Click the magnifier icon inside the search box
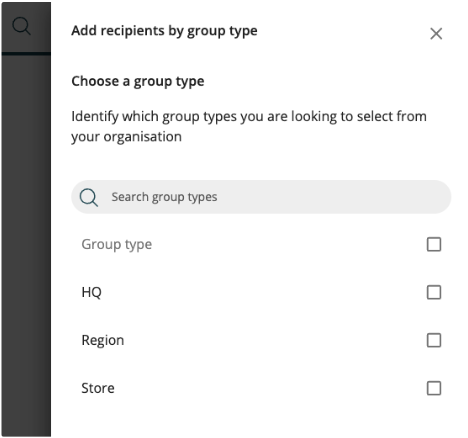Image resolution: width=468 pixels, height=438 pixels. 89,197
